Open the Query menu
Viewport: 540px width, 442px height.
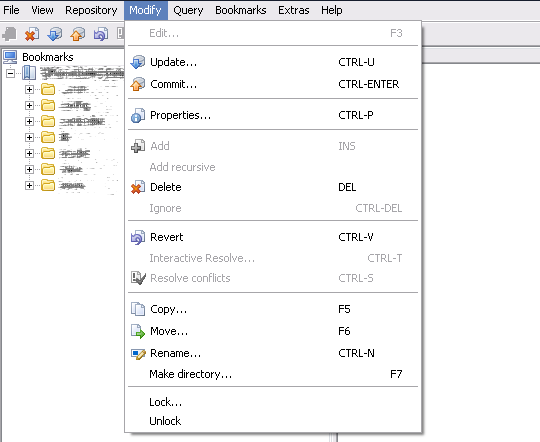point(188,10)
